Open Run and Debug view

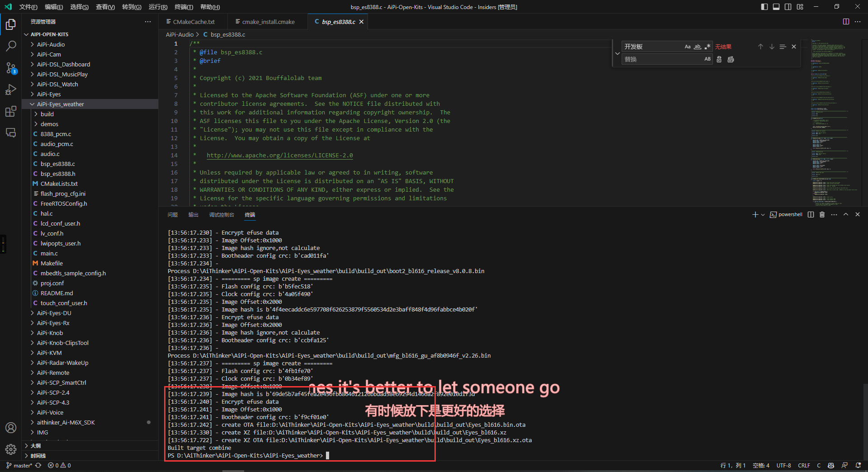coord(11,90)
